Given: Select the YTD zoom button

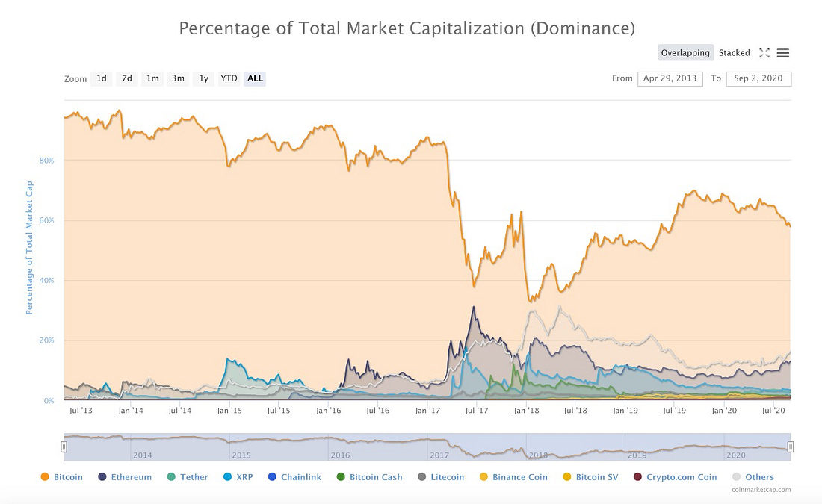Looking at the screenshot, I should (229, 78).
